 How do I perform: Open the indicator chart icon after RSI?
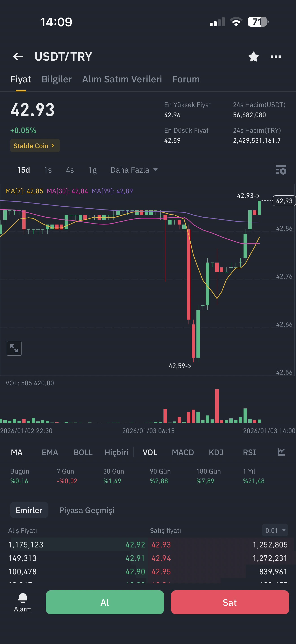281,452
